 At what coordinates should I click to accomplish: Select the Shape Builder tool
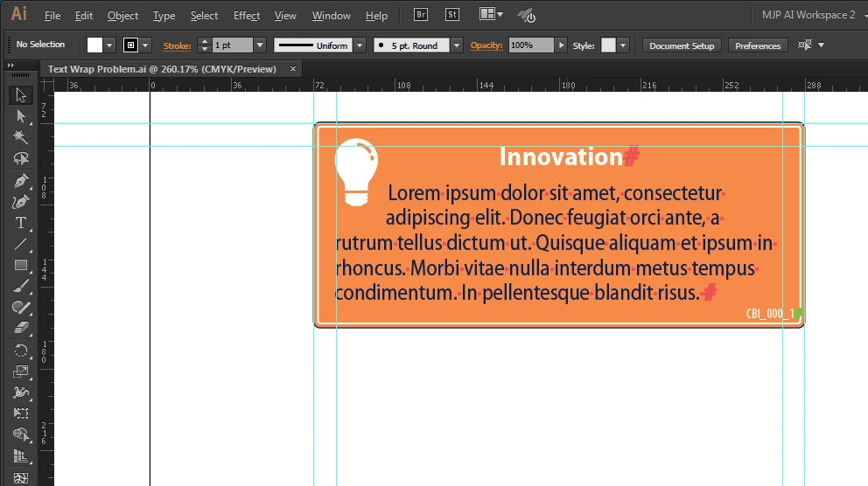click(x=21, y=435)
